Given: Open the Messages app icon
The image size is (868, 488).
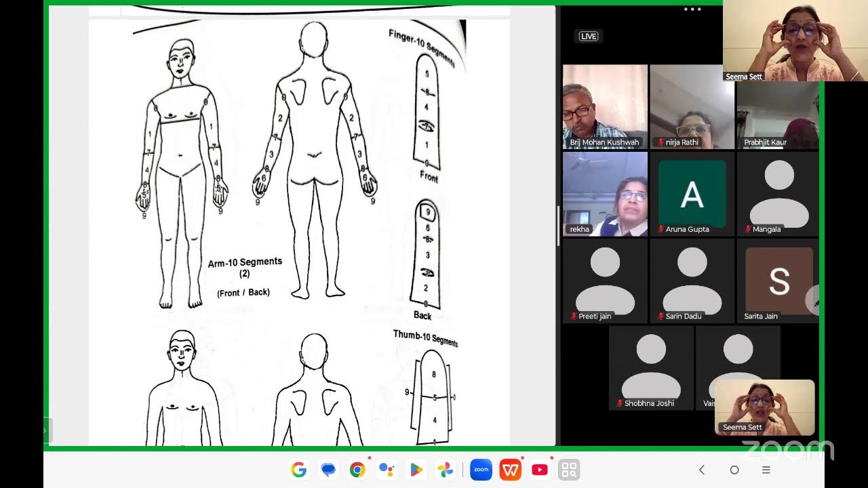Looking at the screenshot, I should [x=328, y=470].
